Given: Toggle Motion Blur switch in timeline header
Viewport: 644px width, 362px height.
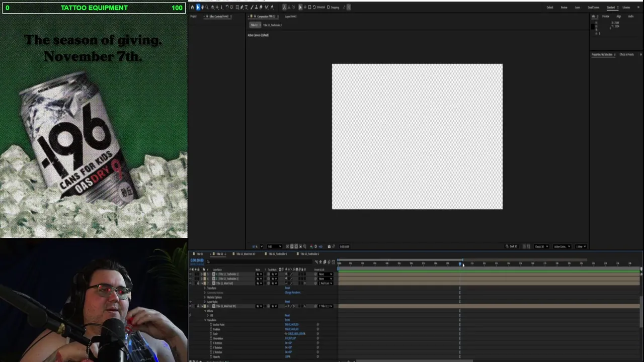Looking at the screenshot, I should pyautogui.click(x=329, y=262).
